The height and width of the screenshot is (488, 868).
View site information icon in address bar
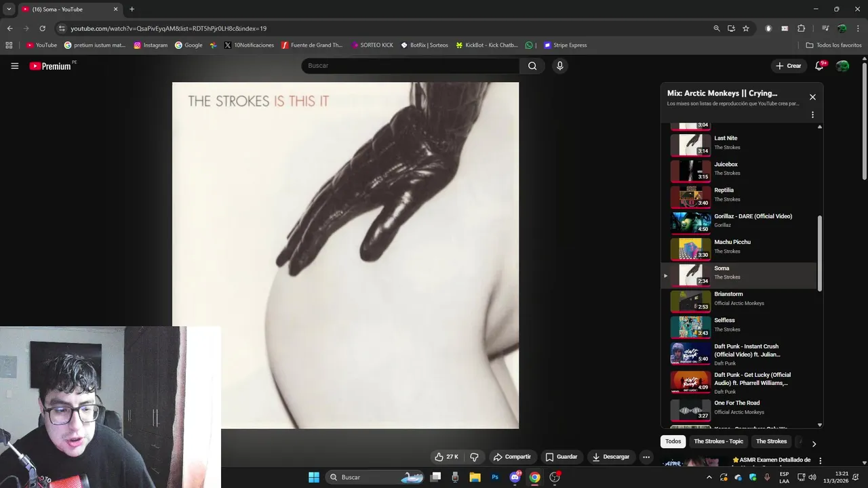(62, 28)
